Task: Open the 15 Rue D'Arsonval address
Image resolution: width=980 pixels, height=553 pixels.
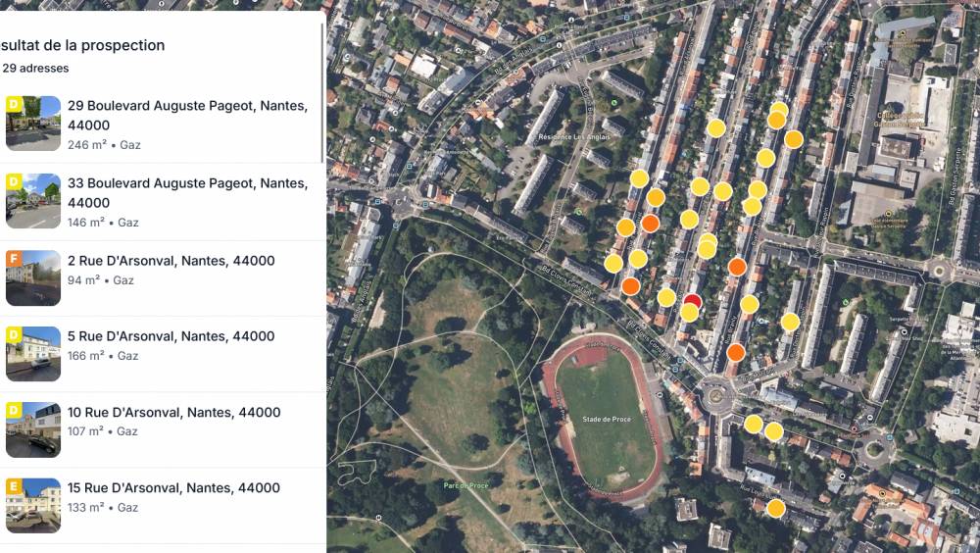Action: coord(162,506)
